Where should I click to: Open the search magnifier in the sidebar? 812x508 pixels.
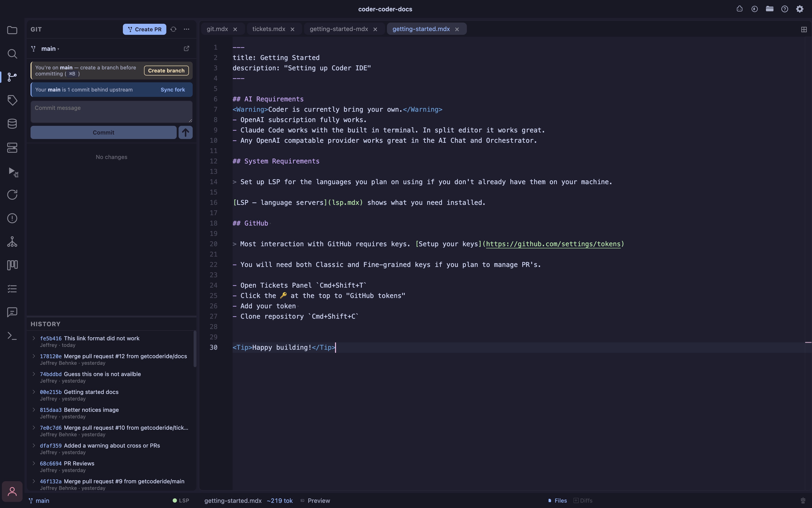tap(12, 54)
